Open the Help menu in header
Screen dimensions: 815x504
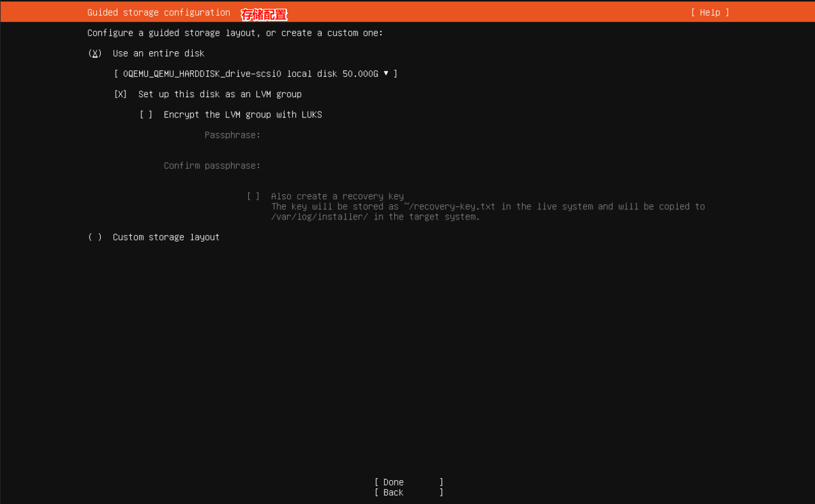pyautogui.click(x=709, y=13)
